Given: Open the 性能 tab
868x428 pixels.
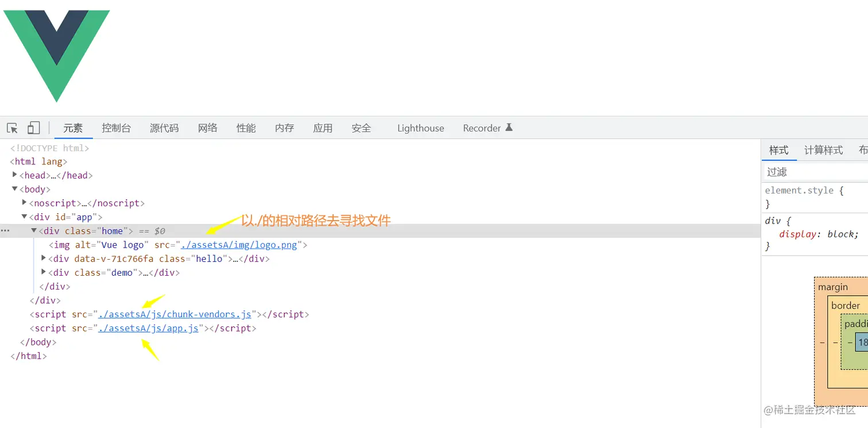Looking at the screenshot, I should pyautogui.click(x=246, y=128).
